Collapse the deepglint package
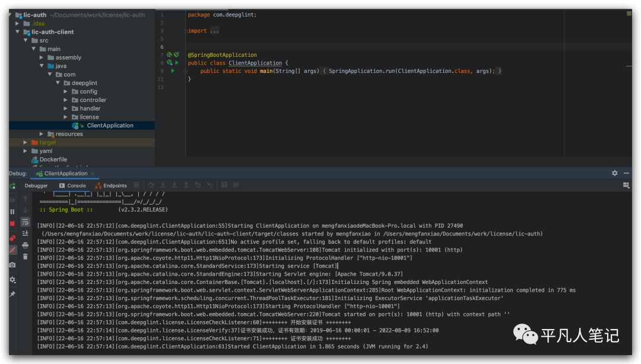The image size is (641, 364). (58, 83)
